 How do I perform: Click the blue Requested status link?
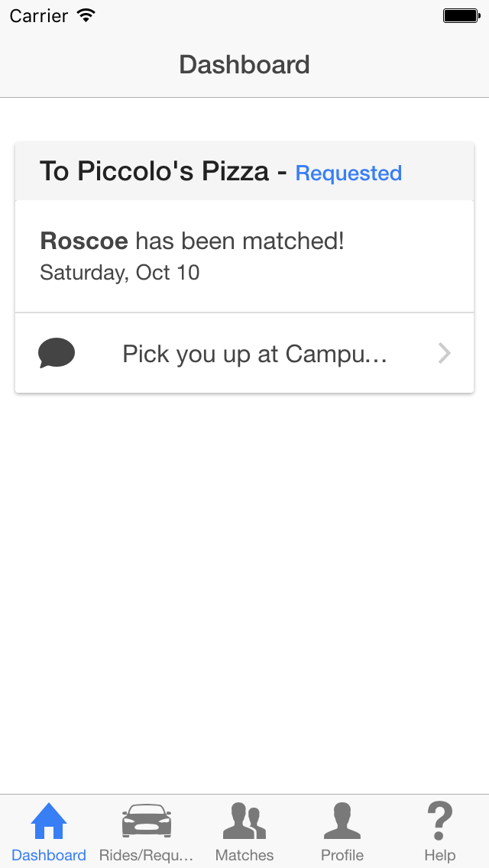(349, 173)
